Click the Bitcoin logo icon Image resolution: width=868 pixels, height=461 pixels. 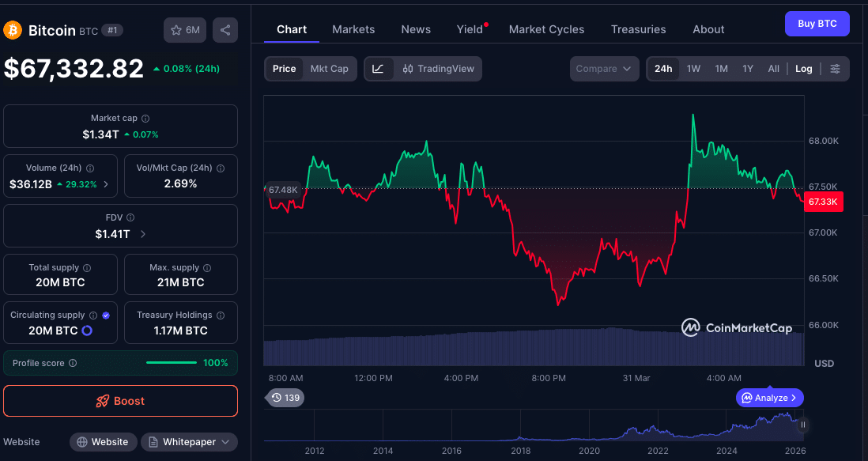pos(13,30)
